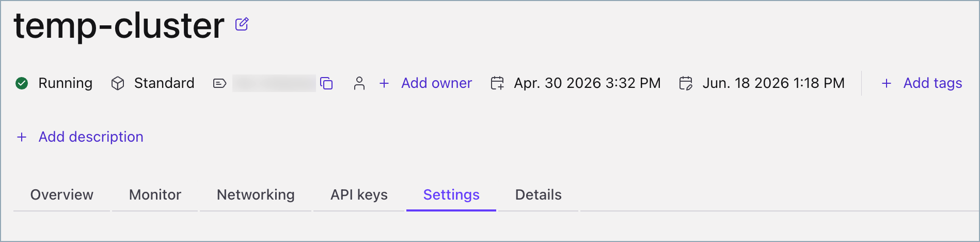
Task: Click the Add tags link
Action: pyautogui.click(x=932, y=83)
